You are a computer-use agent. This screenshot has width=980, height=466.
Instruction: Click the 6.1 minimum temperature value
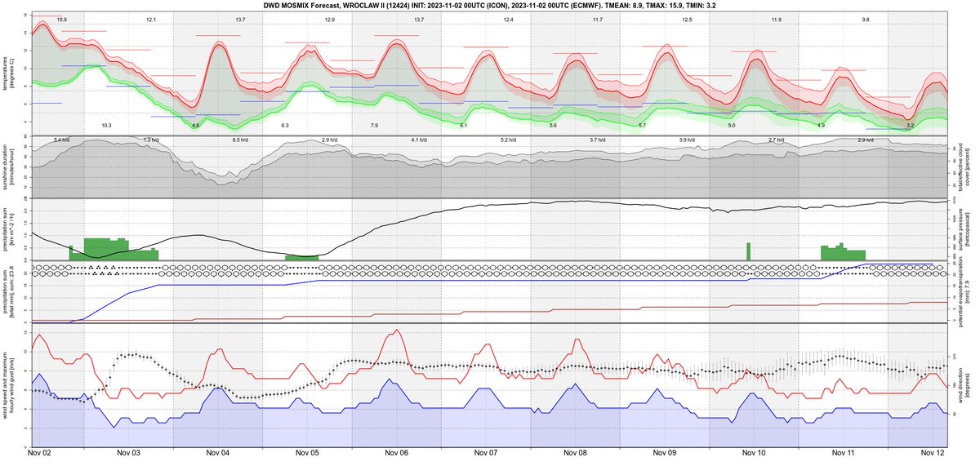pyautogui.click(x=464, y=125)
